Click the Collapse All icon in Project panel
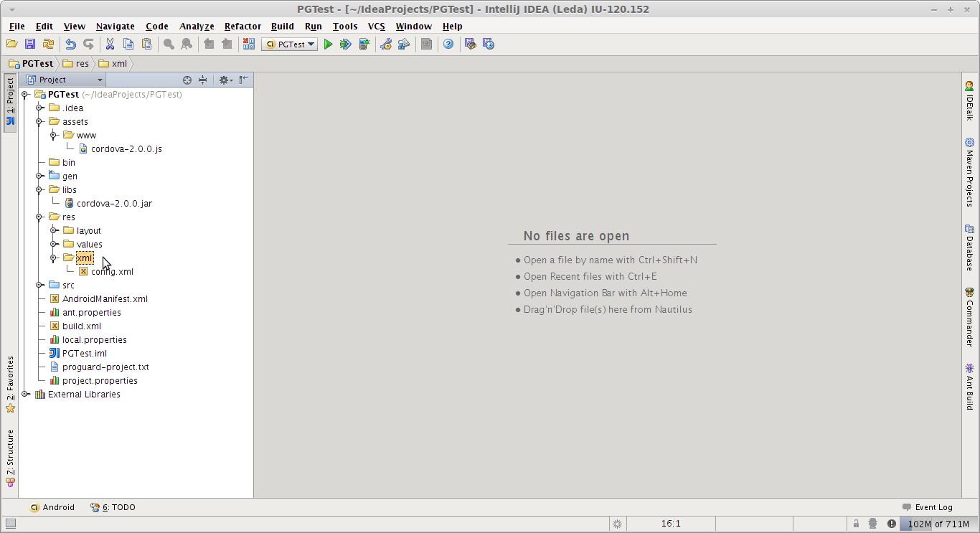This screenshot has width=980, height=533. coord(203,80)
